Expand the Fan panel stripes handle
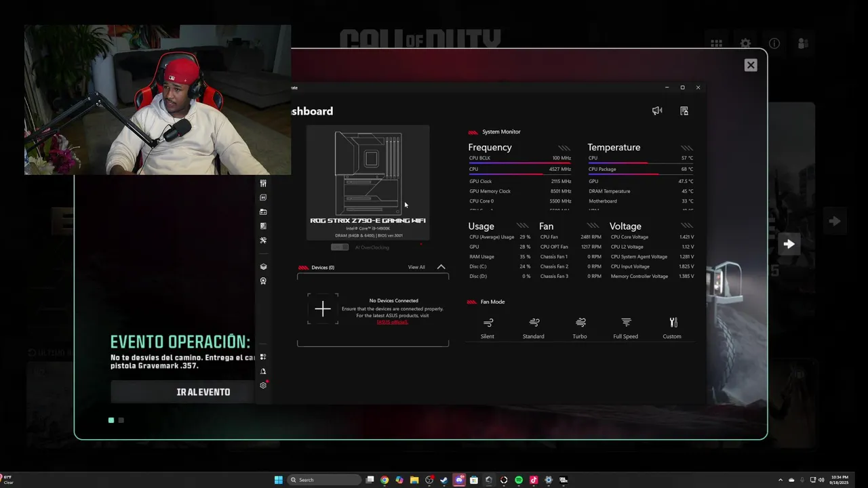The image size is (868, 488). click(594, 226)
